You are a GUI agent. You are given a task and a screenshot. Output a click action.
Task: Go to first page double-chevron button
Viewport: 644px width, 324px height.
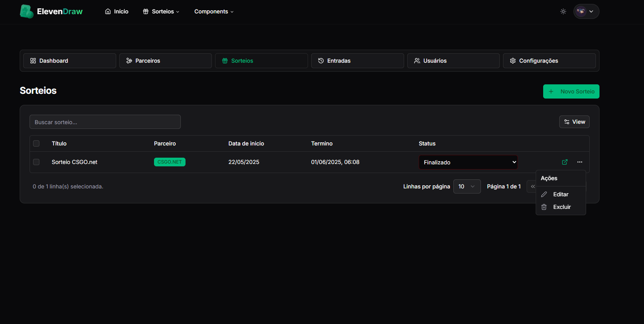pyautogui.click(x=532, y=186)
